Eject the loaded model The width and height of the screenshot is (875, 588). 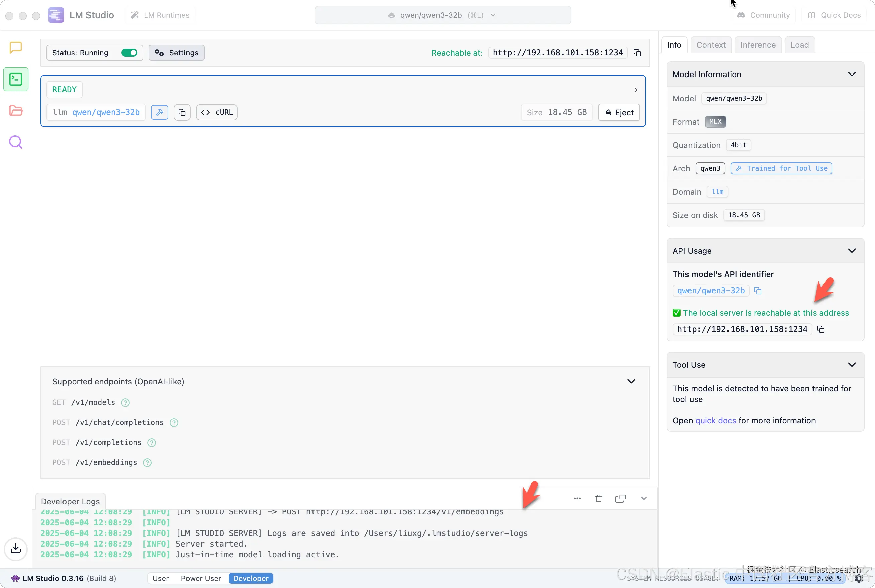[619, 113]
